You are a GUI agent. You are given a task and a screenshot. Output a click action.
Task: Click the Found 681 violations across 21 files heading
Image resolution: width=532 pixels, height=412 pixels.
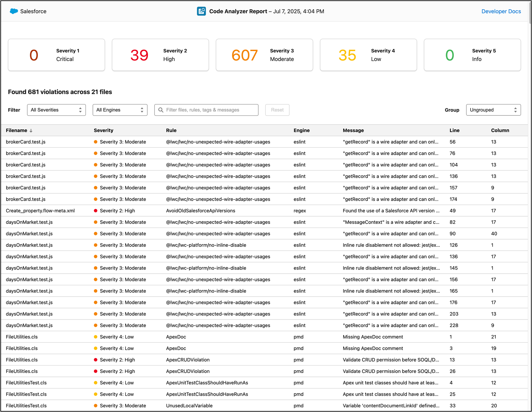tap(60, 92)
